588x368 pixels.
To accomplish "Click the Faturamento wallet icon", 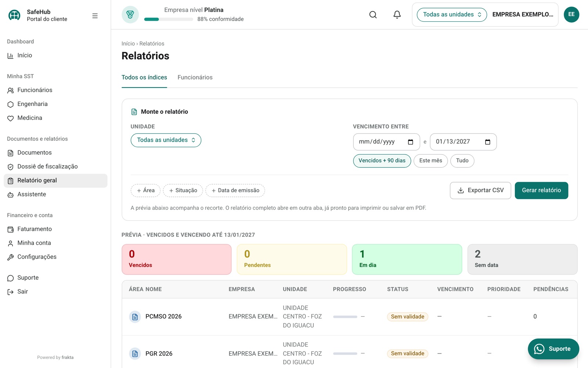I will [x=10, y=229].
